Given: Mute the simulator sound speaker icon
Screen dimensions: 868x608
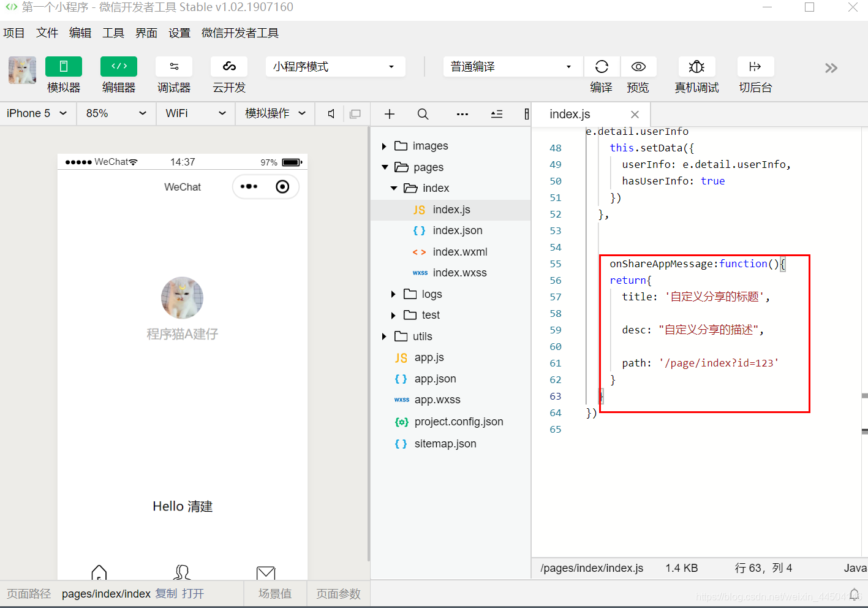Looking at the screenshot, I should [331, 113].
